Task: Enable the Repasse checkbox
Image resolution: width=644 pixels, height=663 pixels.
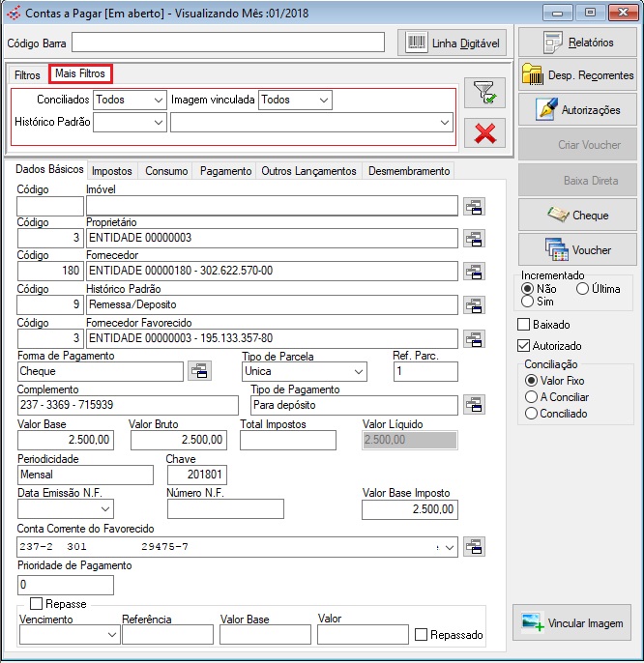Action: 36,604
